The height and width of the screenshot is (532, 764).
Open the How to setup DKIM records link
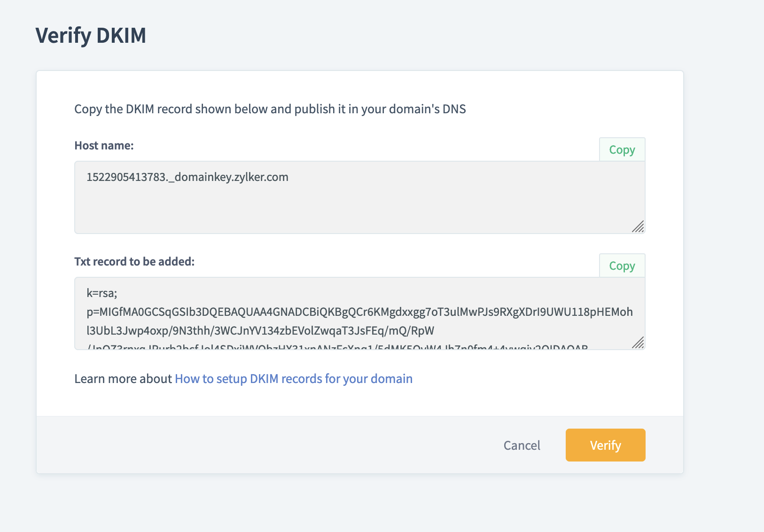click(294, 379)
